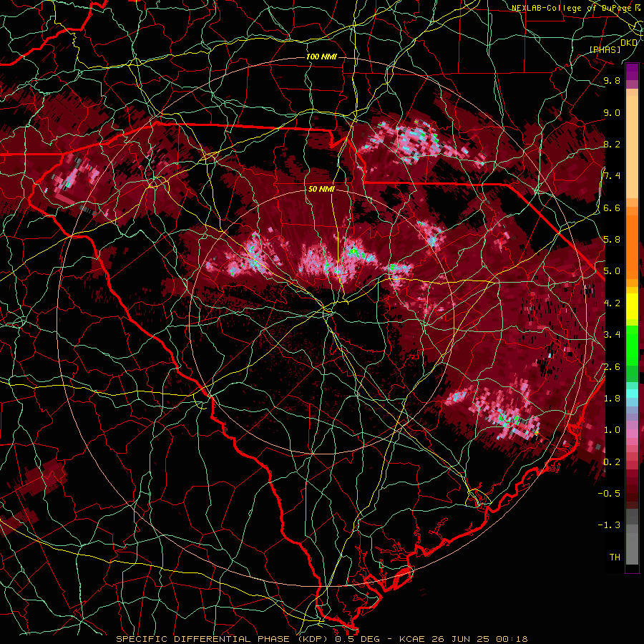Select the 6.6 value on the color scale
644x644 pixels.
[x=612, y=208]
